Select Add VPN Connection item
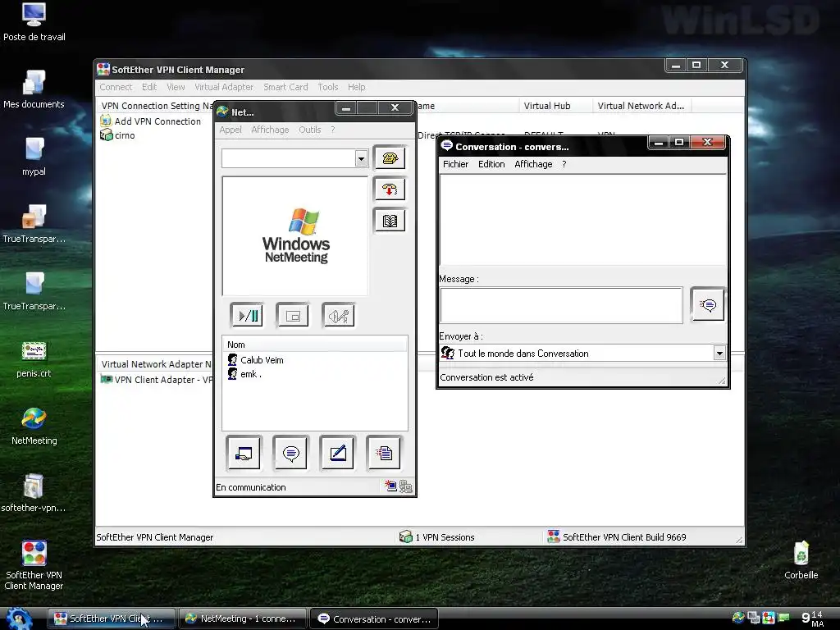 pyautogui.click(x=151, y=121)
